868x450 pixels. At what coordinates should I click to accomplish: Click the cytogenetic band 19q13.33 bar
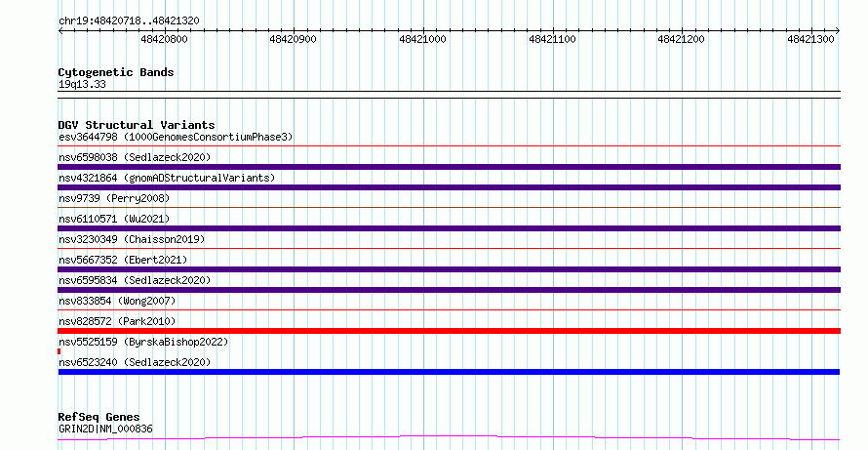[449, 95]
